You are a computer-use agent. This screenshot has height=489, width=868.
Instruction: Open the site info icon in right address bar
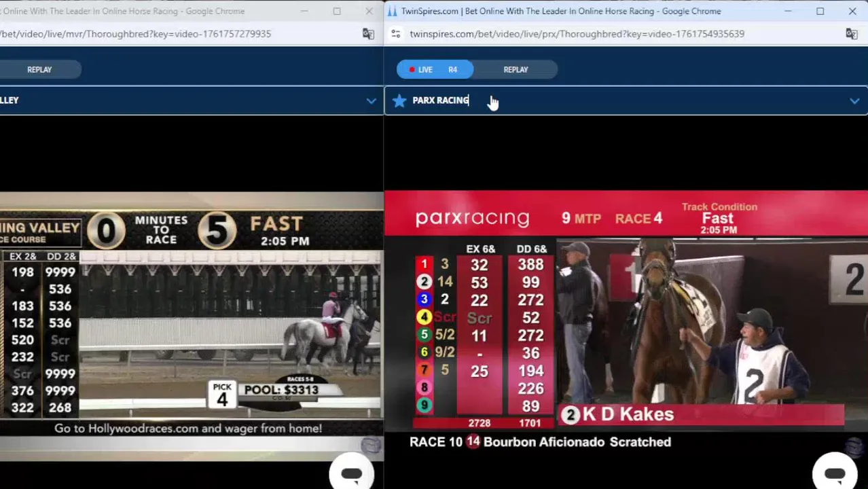[396, 33]
